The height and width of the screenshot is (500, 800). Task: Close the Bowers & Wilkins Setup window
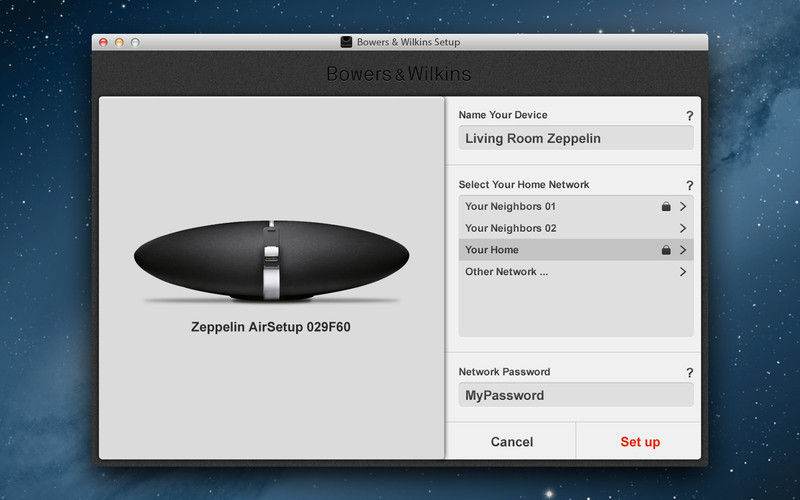(x=103, y=42)
